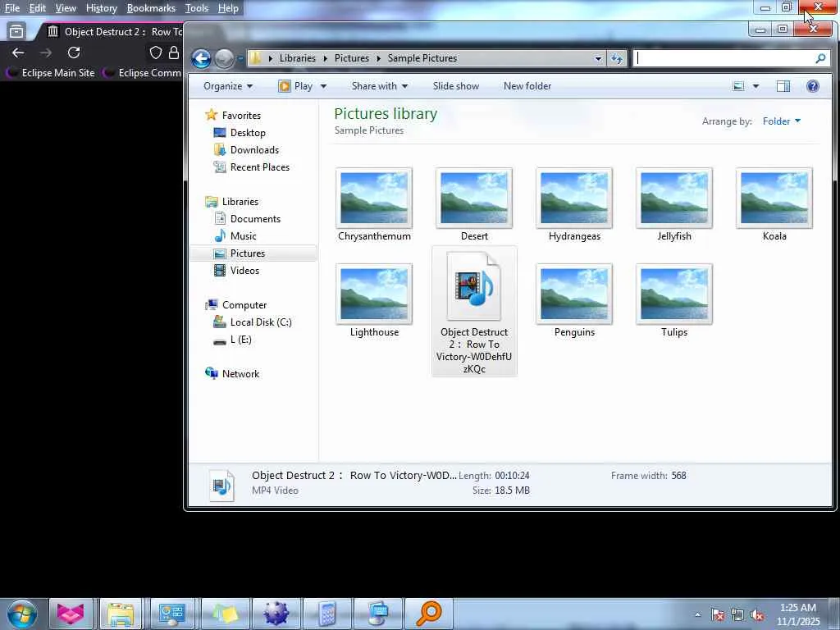Click the search magnifier icon in Explorer
The height and width of the screenshot is (630, 840).
(820, 58)
